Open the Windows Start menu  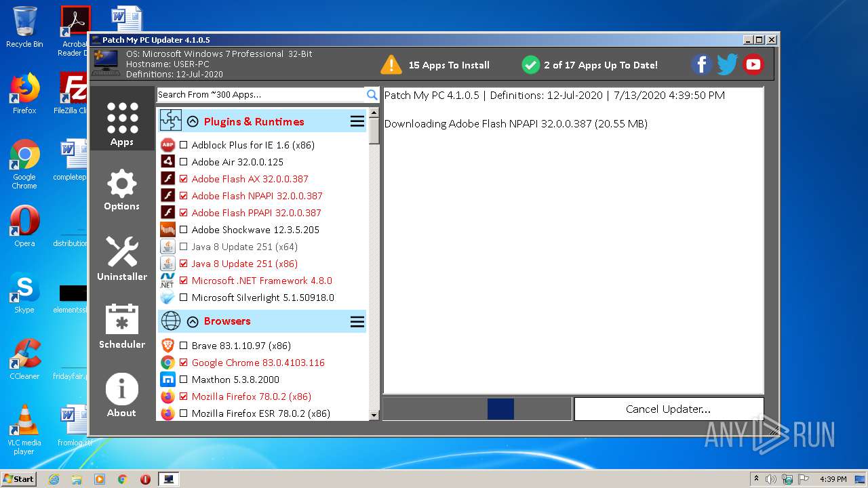tap(19, 479)
